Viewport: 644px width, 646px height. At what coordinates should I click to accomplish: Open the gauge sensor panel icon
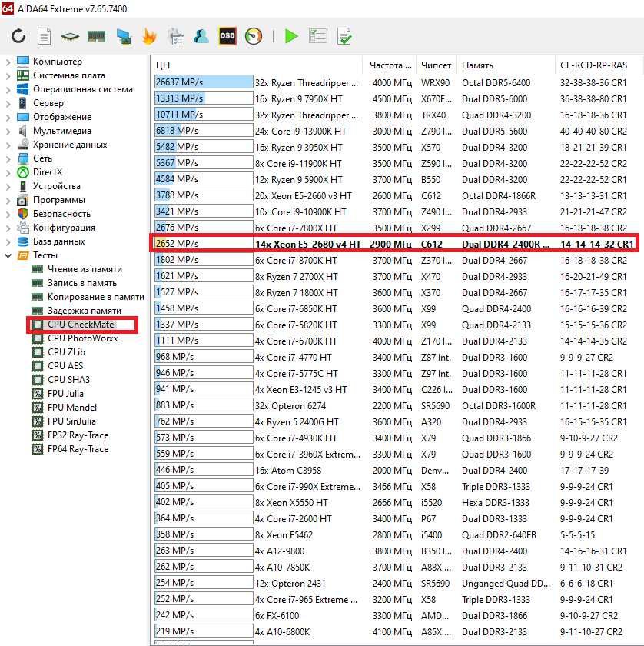tap(254, 36)
